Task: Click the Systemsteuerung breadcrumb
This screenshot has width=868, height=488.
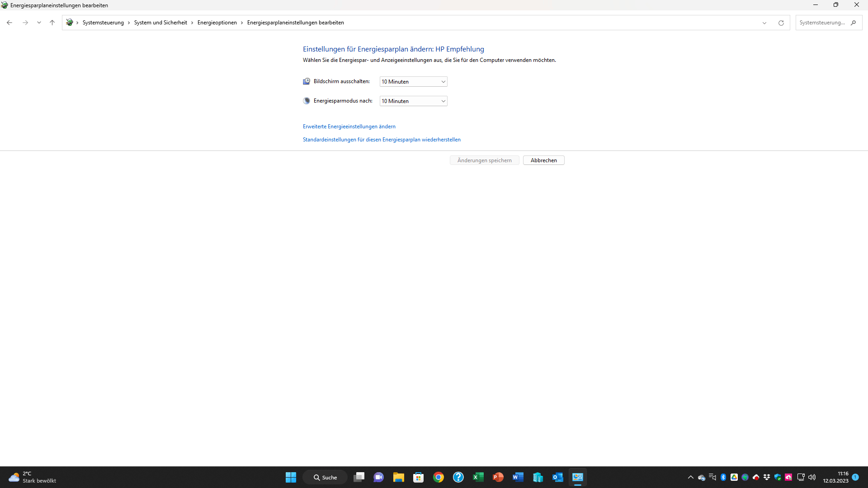Action: 103,23
